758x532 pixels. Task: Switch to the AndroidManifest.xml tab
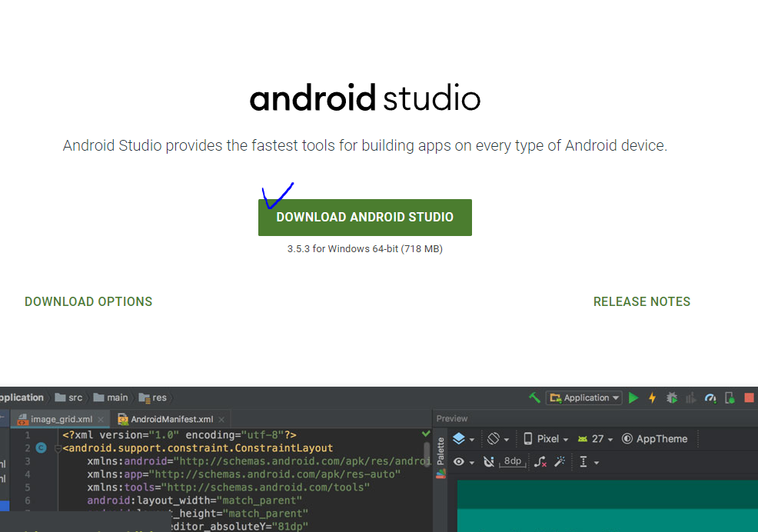click(171, 419)
